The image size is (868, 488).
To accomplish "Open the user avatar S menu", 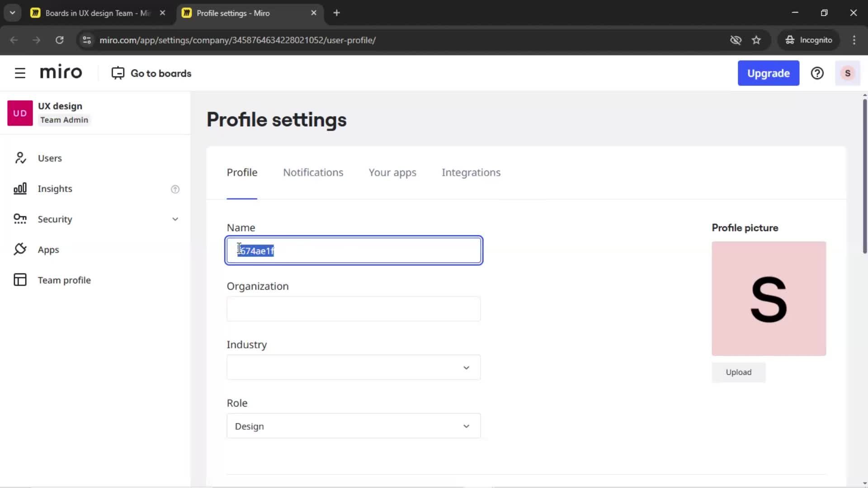I will pyautogui.click(x=848, y=73).
